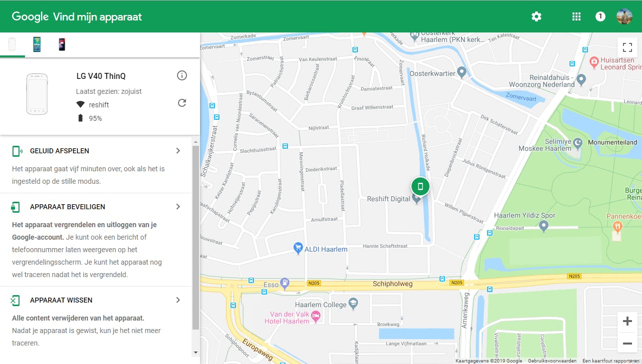Open the Gebruiksvoorwaarden link

[552, 361]
